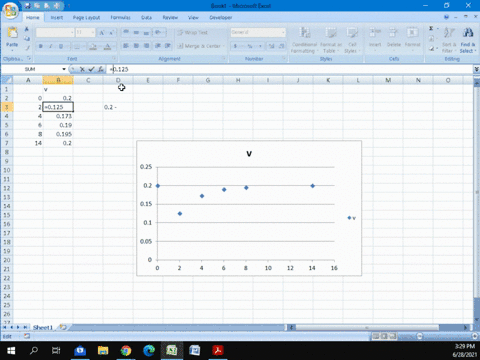
Task: Open the Sort & Filter menu
Action: 448,40
